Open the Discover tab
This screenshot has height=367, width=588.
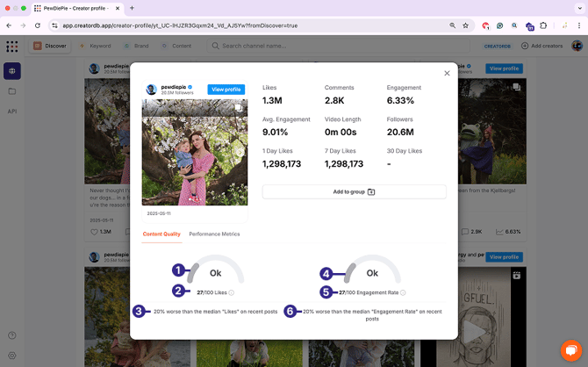click(50, 46)
